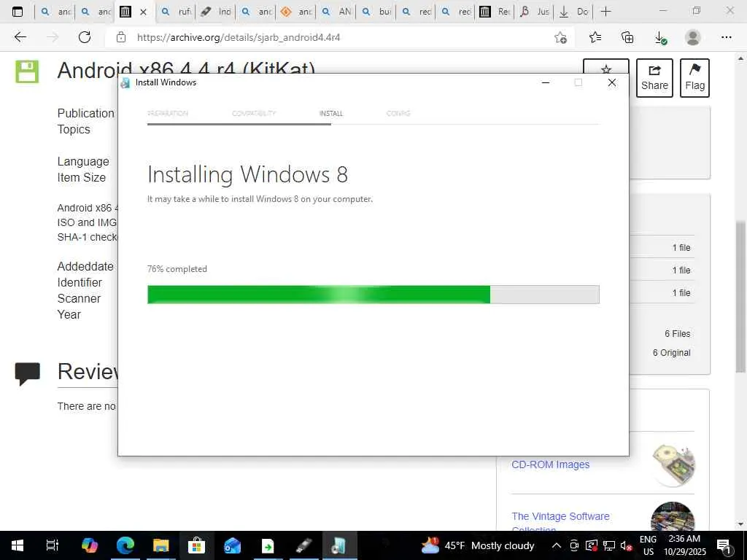Open Outlook from the taskbar
Image resolution: width=747 pixels, height=560 pixels.
click(x=232, y=545)
